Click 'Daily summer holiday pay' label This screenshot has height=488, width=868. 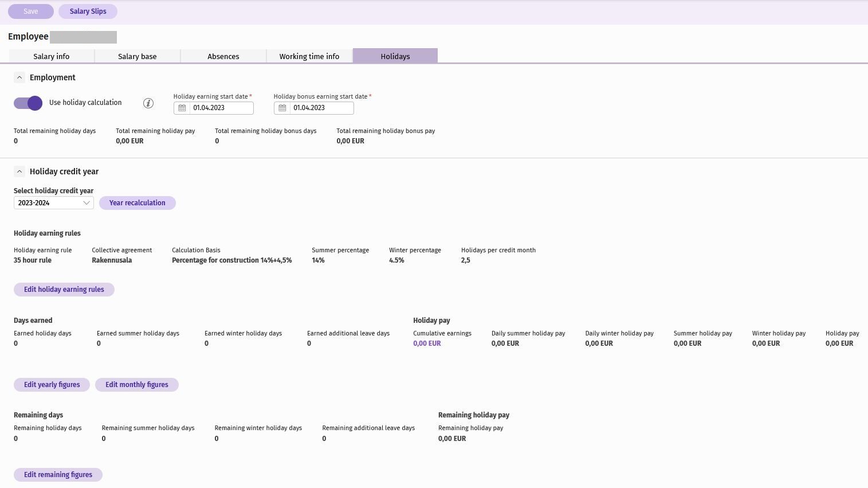[x=528, y=333]
